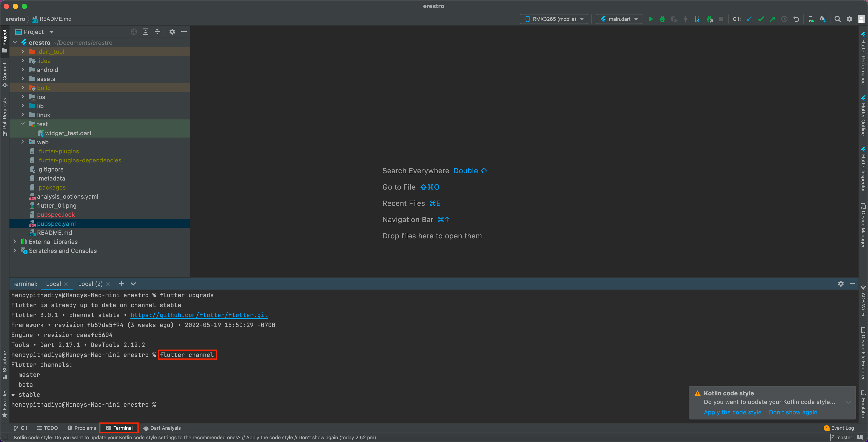Open the Terminal tool window tab
This screenshot has width=868, height=442.
pos(119,428)
